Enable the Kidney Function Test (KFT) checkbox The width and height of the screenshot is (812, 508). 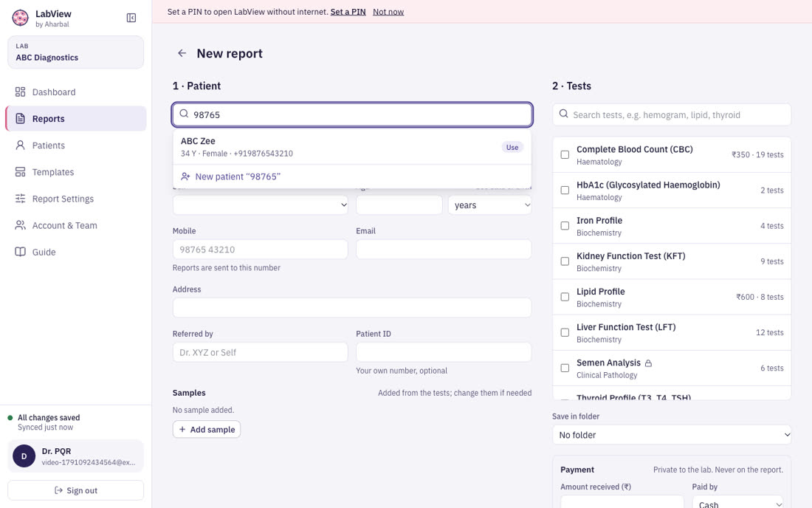(x=565, y=261)
